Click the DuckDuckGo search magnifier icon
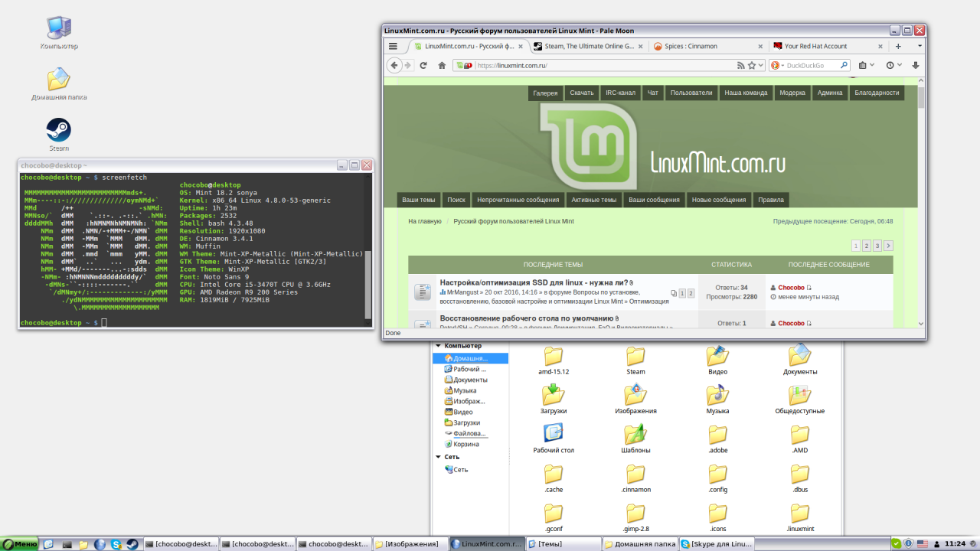Image resolution: width=980 pixels, height=551 pixels. 844,66
